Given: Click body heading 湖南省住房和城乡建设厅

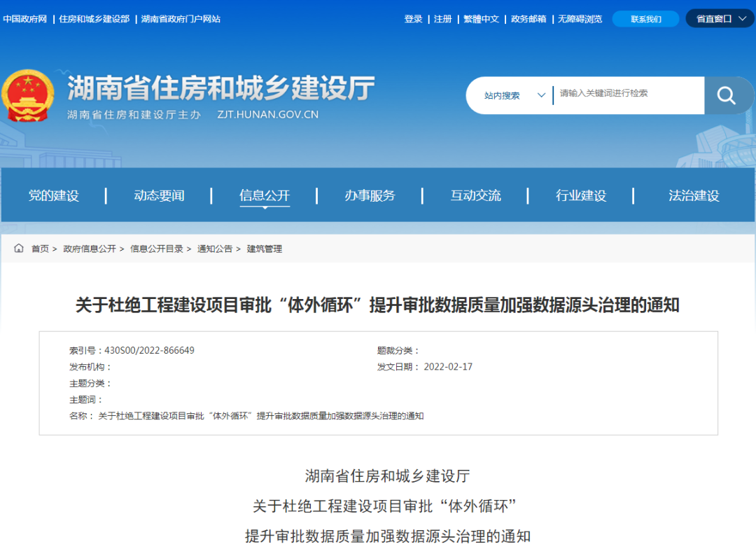Looking at the screenshot, I should 388,476.
